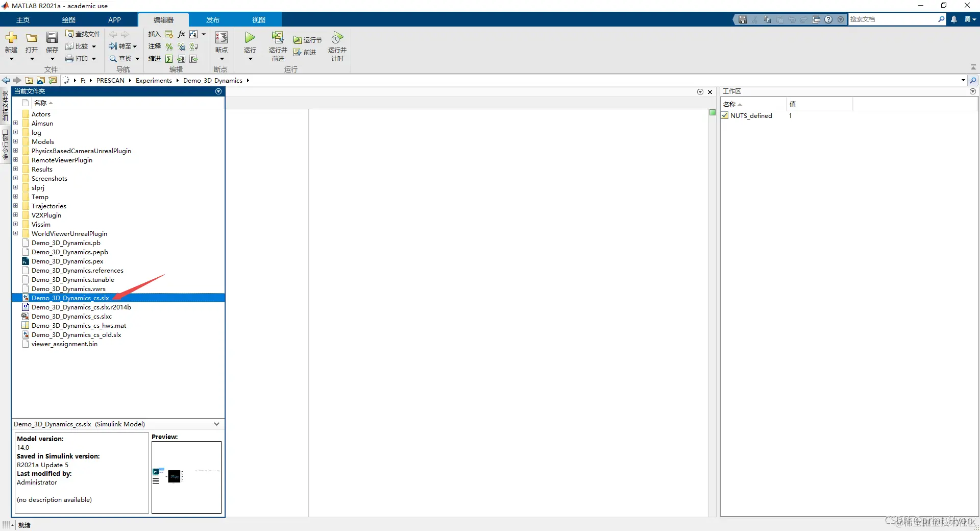Click the smart indent icon

click(169, 59)
